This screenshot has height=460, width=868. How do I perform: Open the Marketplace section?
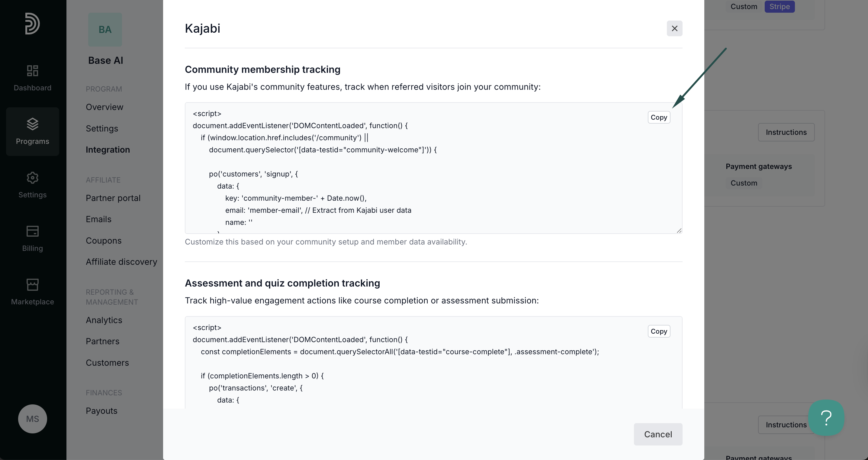tap(32, 292)
